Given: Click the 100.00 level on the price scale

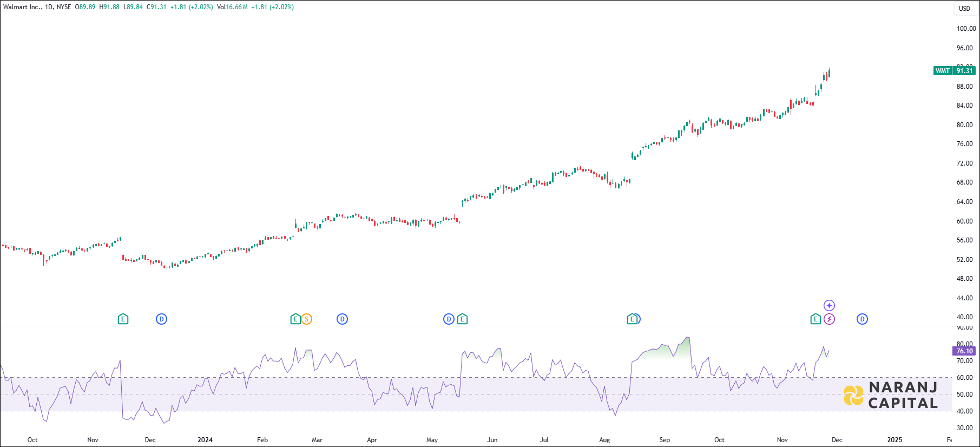Looking at the screenshot, I should [x=966, y=29].
